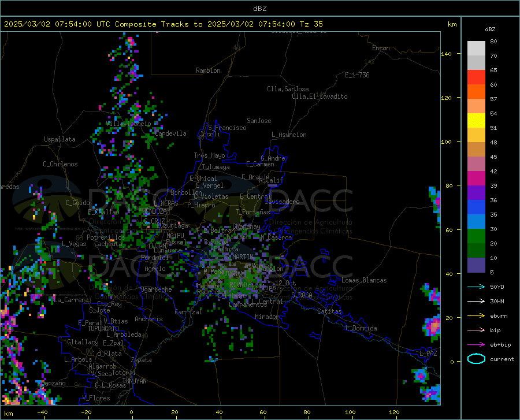Click the 30HM legend label
The width and height of the screenshot is (520, 420).
click(x=497, y=301)
